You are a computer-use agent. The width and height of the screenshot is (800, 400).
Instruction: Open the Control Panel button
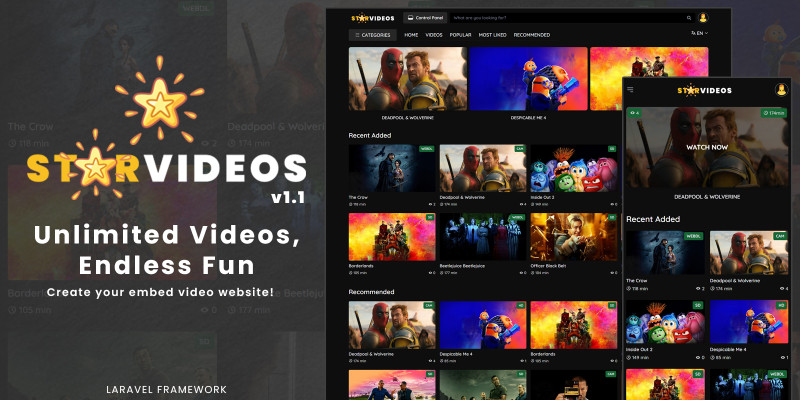click(425, 18)
